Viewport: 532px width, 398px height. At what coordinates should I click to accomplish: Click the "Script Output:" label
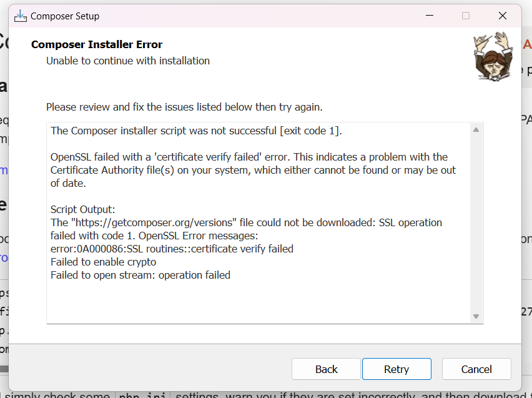83,209
